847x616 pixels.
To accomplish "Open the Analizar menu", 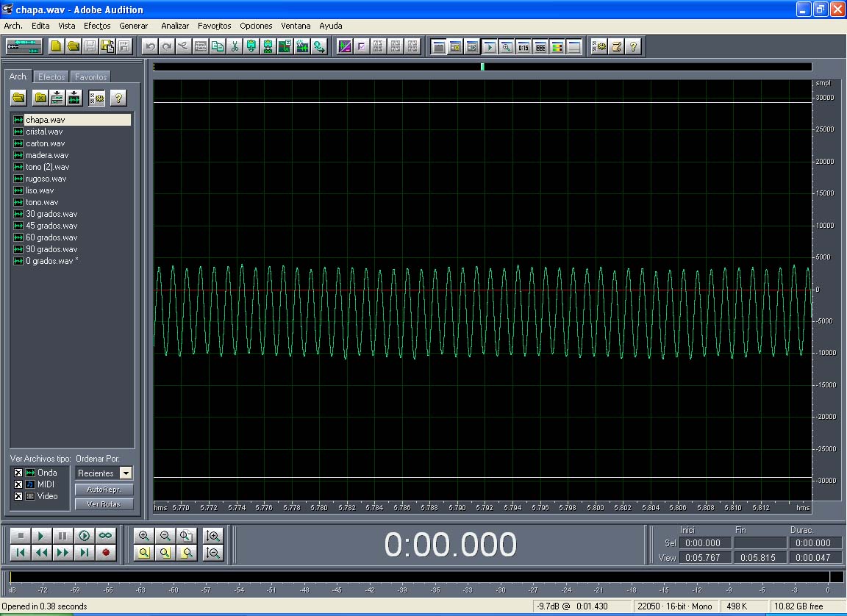I will click(175, 26).
